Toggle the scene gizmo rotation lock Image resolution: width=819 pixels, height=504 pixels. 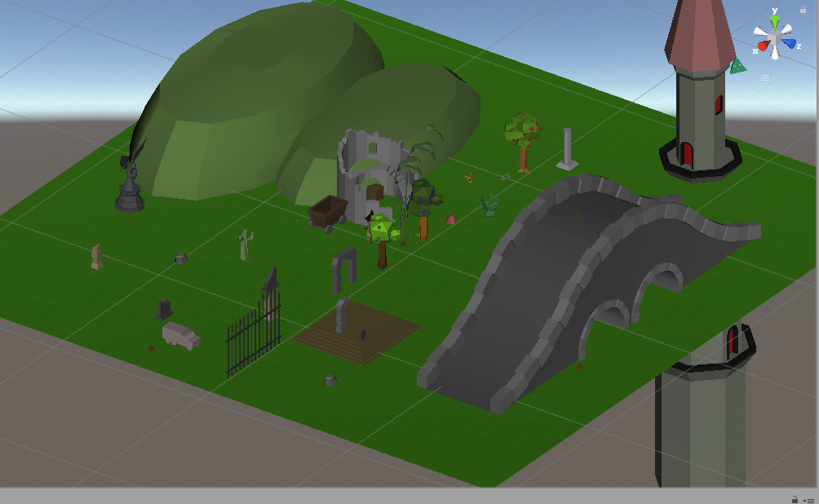803,10
